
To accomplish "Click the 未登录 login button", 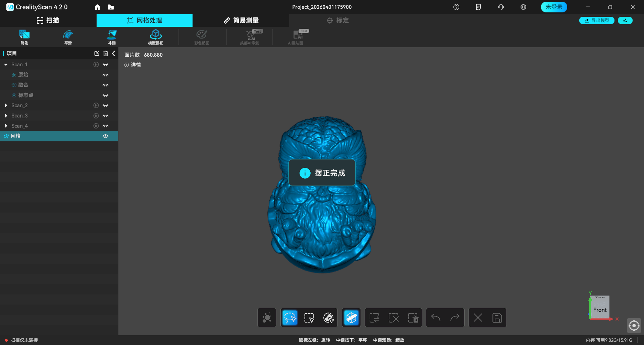I will (x=554, y=7).
